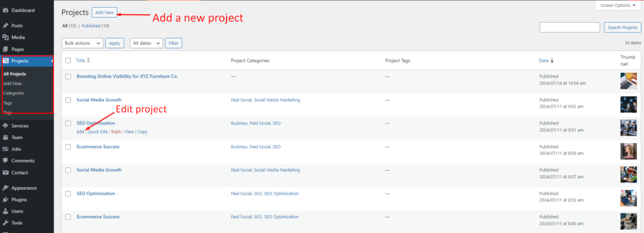This screenshot has width=644, height=233.
Task: Open Categories in the Projects submenu
Action: [x=14, y=93]
